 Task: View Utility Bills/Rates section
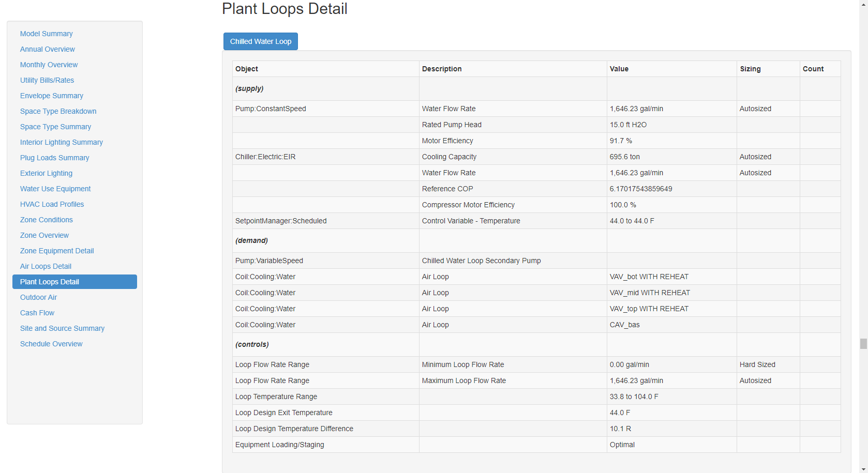(x=47, y=80)
